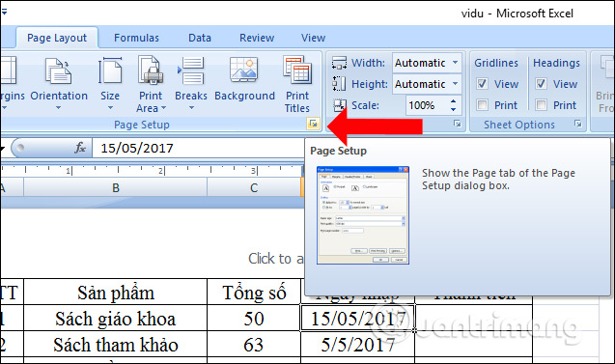This screenshot has height=364, width=615.
Task: Increase the Scale percentage spinner
Action: coord(454,101)
